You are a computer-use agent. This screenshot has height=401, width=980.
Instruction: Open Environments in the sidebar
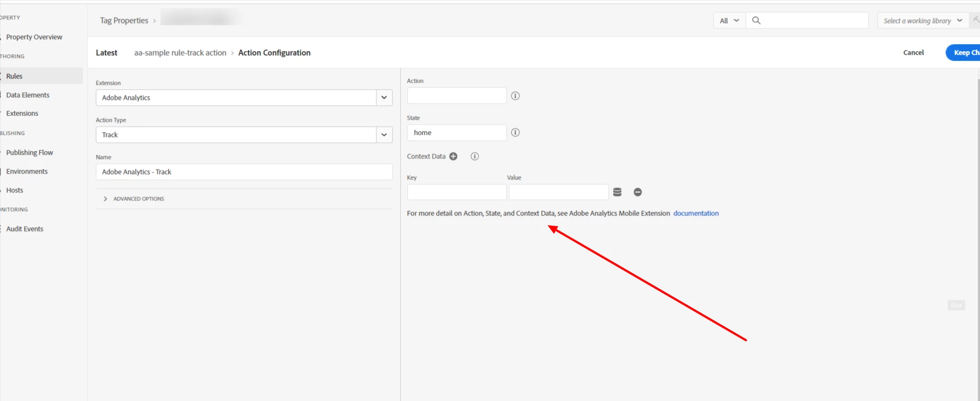pyautogui.click(x=27, y=171)
